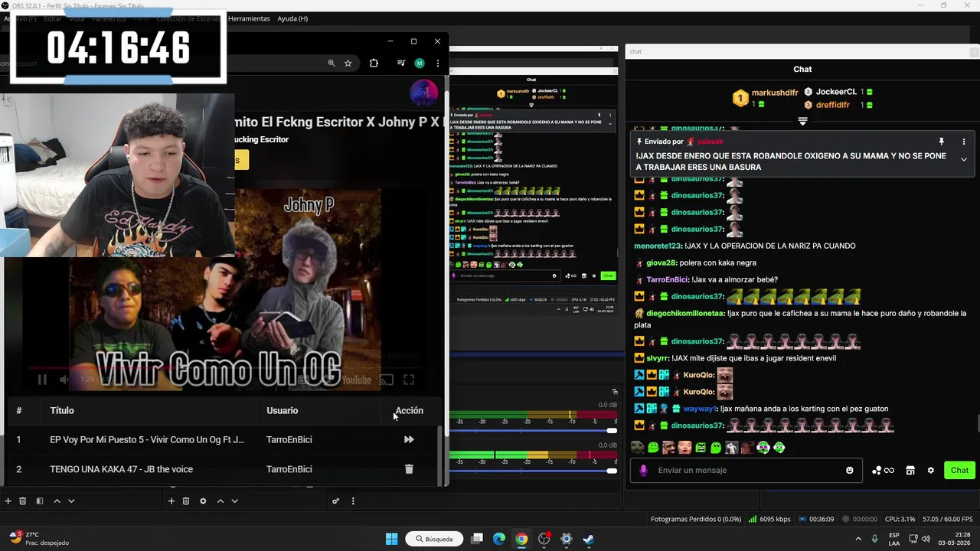980x551 pixels.
Task: Open weather widget showing 27°C
Action: (x=38, y=538)
